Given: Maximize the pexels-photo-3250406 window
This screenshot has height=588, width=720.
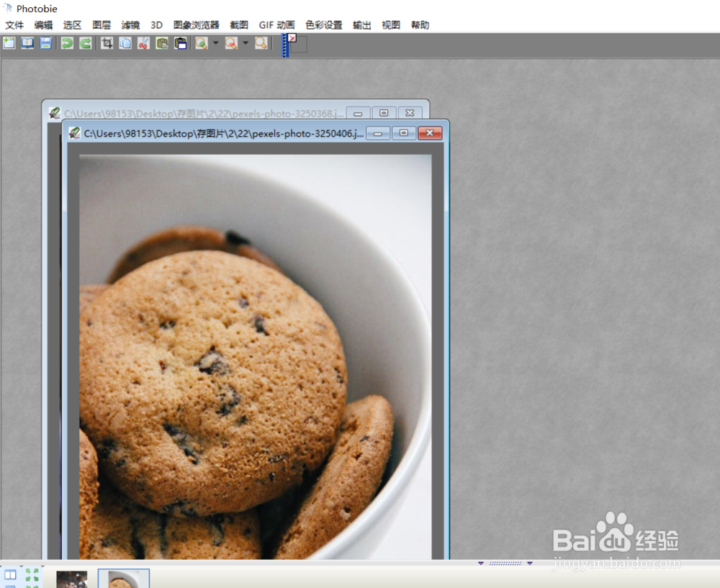Looking at the screenshot, I should tap(404, 133).
